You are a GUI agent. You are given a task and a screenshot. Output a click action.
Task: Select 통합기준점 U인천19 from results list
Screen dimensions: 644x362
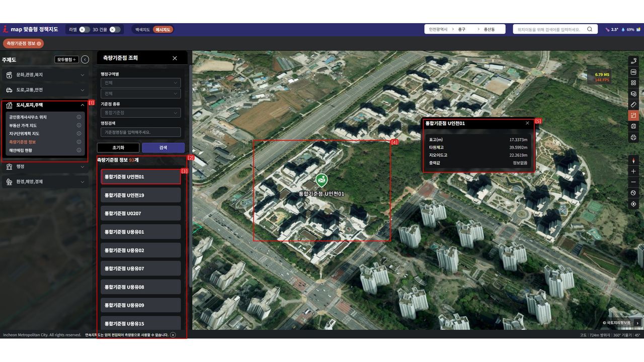[140, 195]
